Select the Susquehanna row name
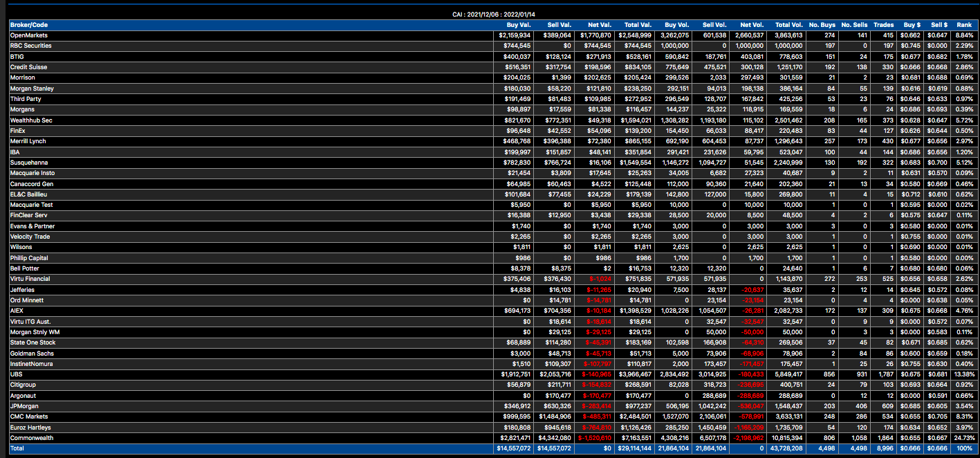The image size is (980, 458). (x=28, y=163)
